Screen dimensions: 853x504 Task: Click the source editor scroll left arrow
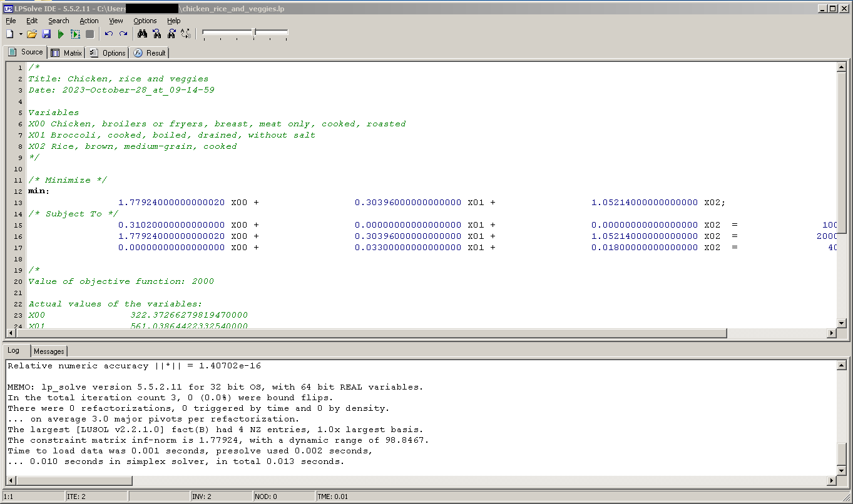(x=11, y=333)
